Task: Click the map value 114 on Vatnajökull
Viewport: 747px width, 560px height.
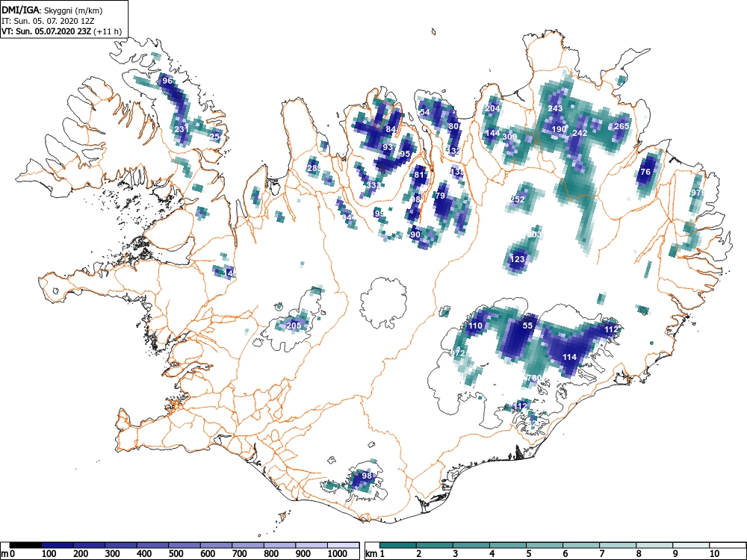Action: [x=570, y=357]
